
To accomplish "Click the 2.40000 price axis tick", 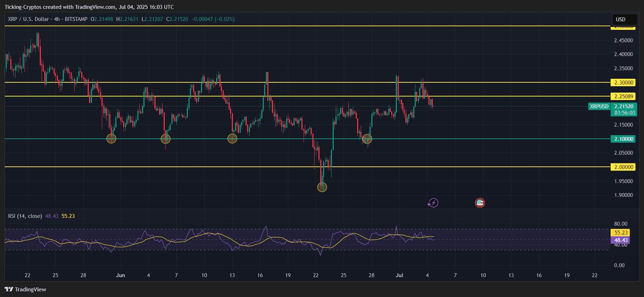I will point(623,54).
